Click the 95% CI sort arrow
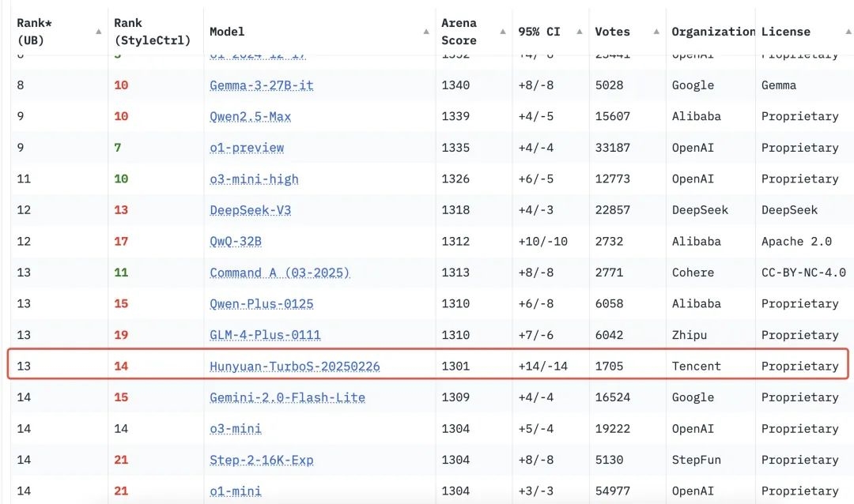Image resolution: width=854 pixels, height=504 pixels. (580, 32)
